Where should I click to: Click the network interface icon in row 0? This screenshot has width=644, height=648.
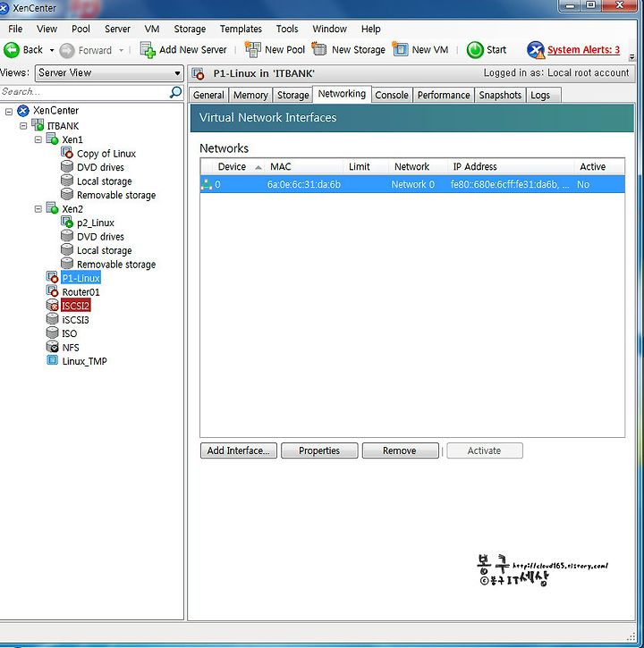pyautogui.click(x=207, y=184)
